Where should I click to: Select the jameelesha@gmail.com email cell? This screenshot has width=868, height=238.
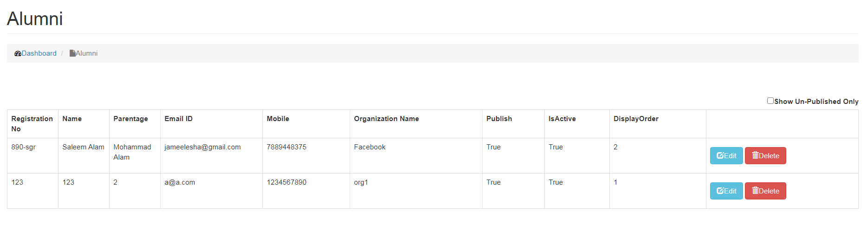202,147
